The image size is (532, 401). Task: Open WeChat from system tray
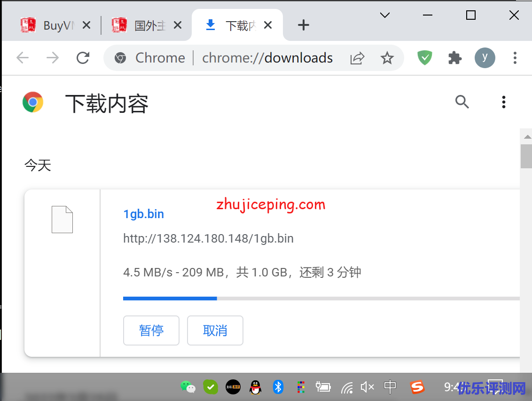(188, 387)
